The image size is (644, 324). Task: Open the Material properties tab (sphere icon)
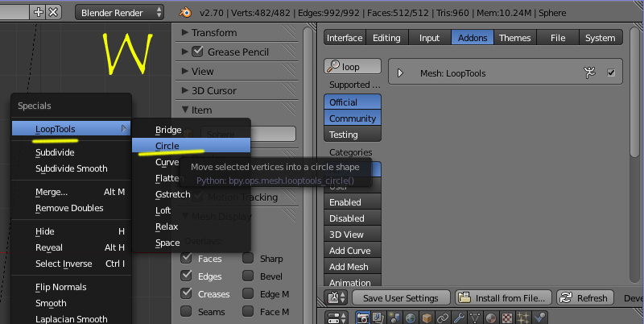(491, 318)
